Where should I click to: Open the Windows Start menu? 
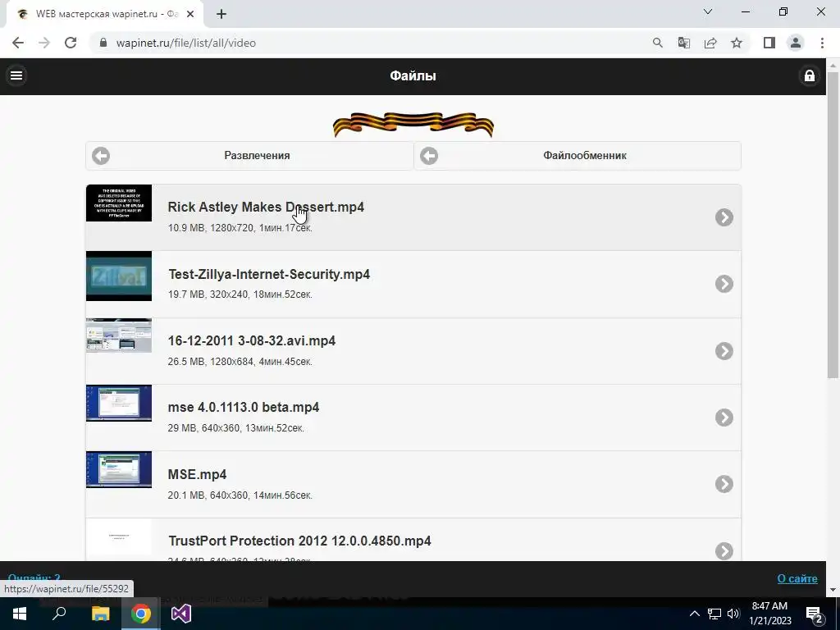[20, 614]
